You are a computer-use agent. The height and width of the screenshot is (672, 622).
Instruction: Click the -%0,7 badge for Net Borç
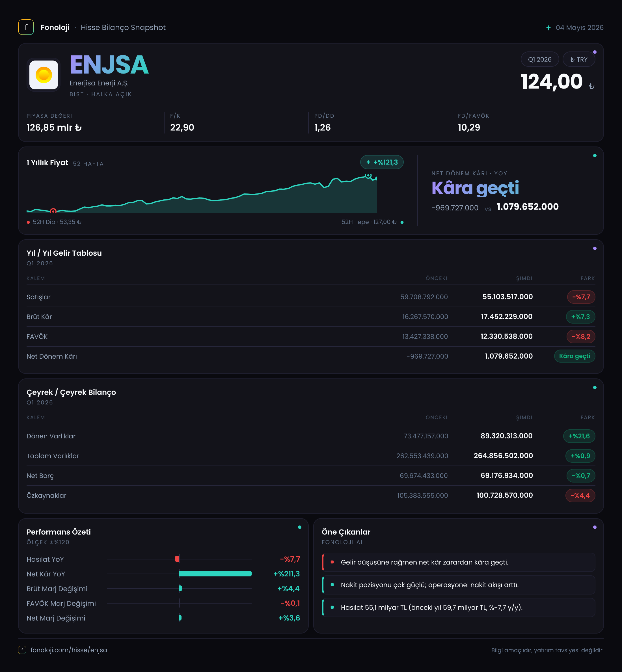click(581, 476)
